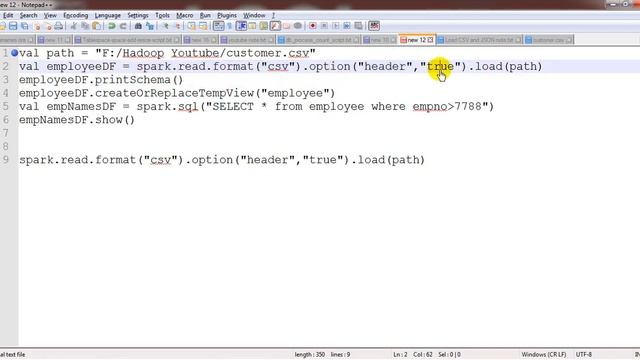
Task: Switch to the new 11 tab
Action: point(54,40)
